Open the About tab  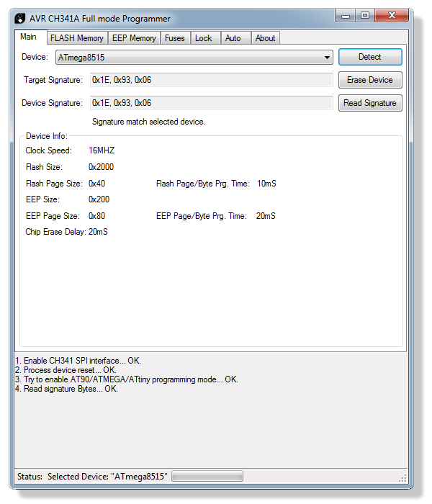[265, 38]
